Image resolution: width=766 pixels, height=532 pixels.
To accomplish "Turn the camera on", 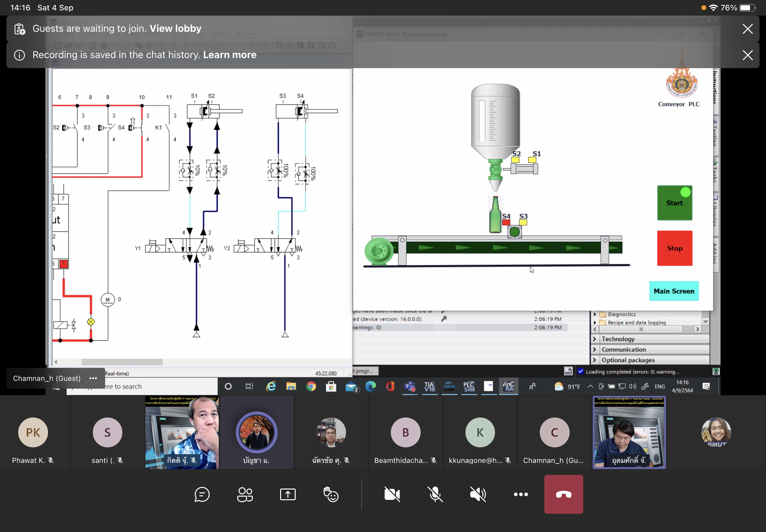I will point(392,494).
